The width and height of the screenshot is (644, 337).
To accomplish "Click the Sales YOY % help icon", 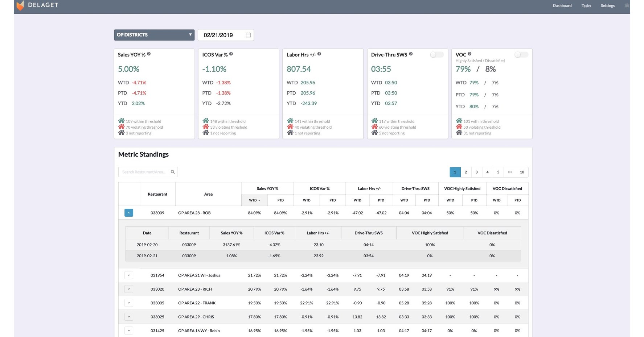I will coord(149,54).
